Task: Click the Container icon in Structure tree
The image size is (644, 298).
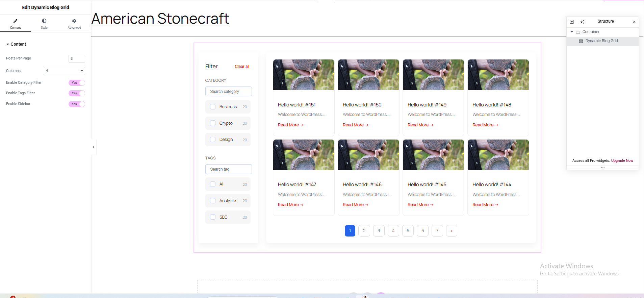Action: (x=578, y=32)
